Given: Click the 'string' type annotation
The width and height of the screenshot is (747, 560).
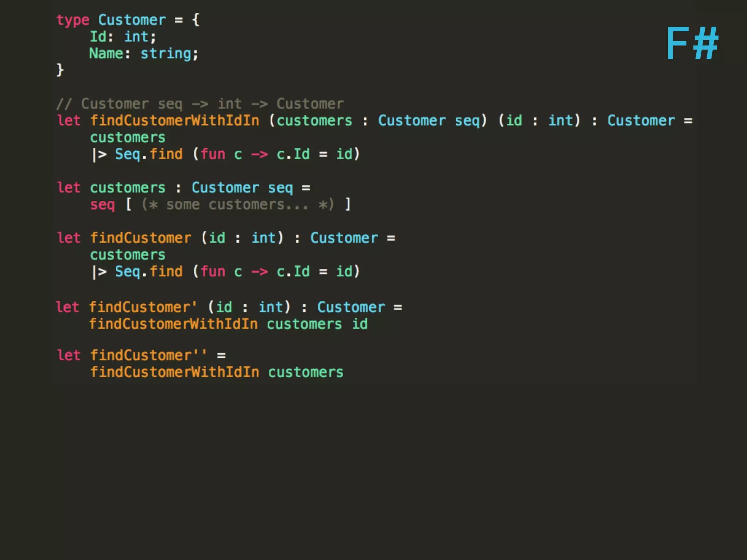Looking at the screenshot, I should coord(166,54).
